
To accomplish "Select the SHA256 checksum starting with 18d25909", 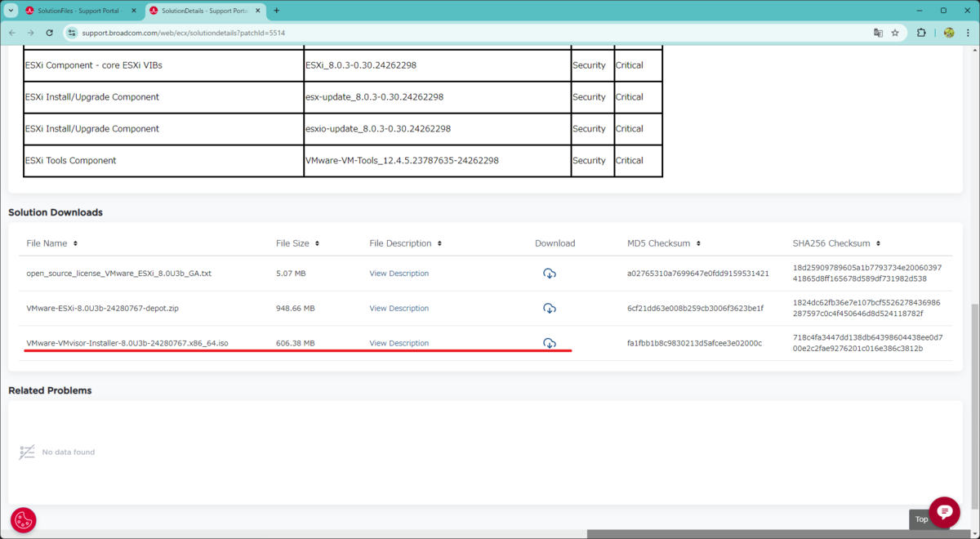I will tap(867, 273).
